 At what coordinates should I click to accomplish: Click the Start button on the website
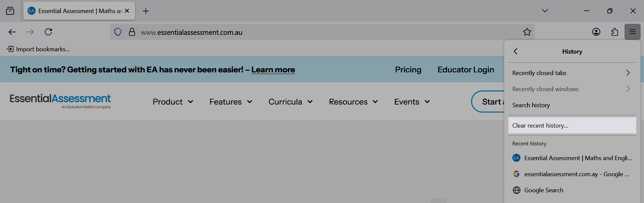pos(488,101)
